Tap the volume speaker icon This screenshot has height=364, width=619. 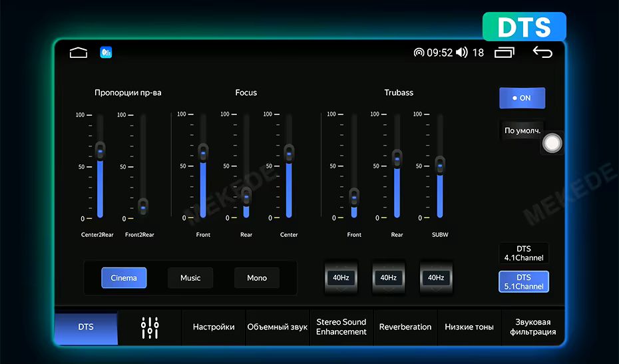(462, 53)
